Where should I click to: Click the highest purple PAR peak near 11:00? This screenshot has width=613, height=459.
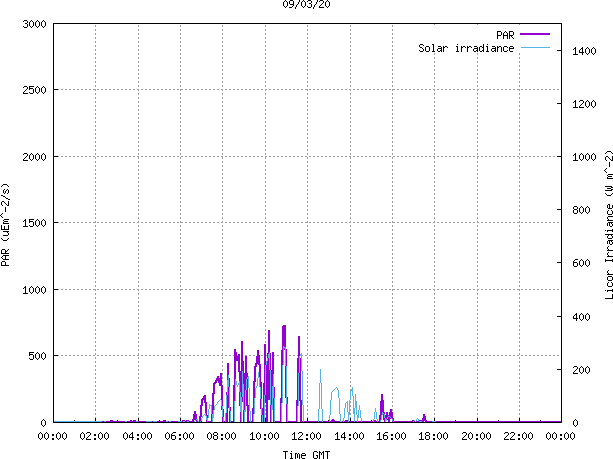[x=284, y=326]
